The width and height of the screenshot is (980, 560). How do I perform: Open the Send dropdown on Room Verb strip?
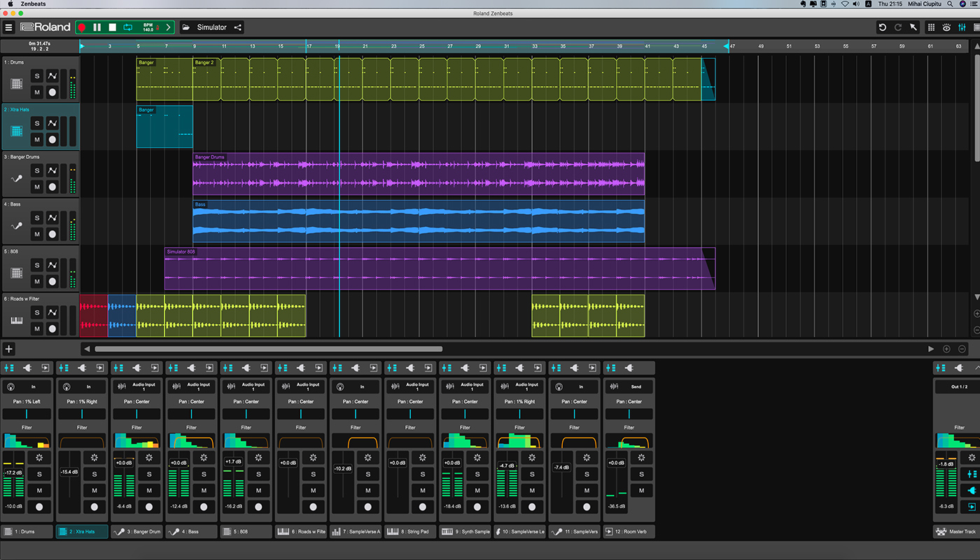click(629, 386)
